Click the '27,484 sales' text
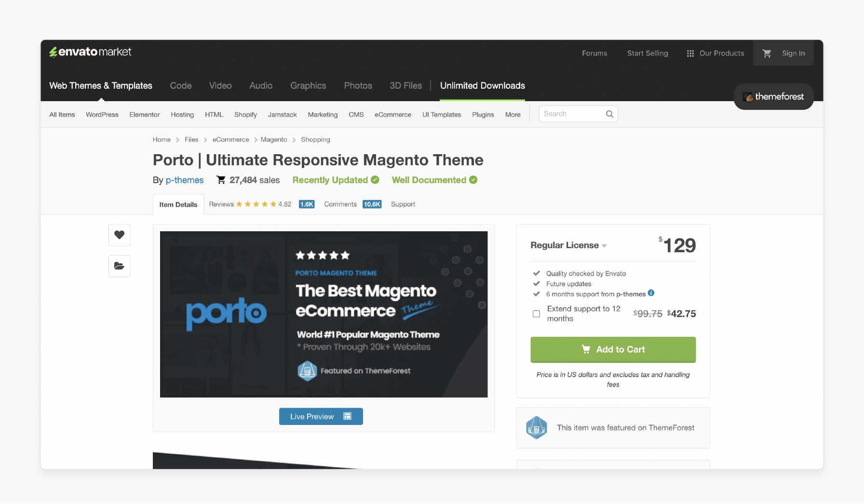 tap(255, 180)
